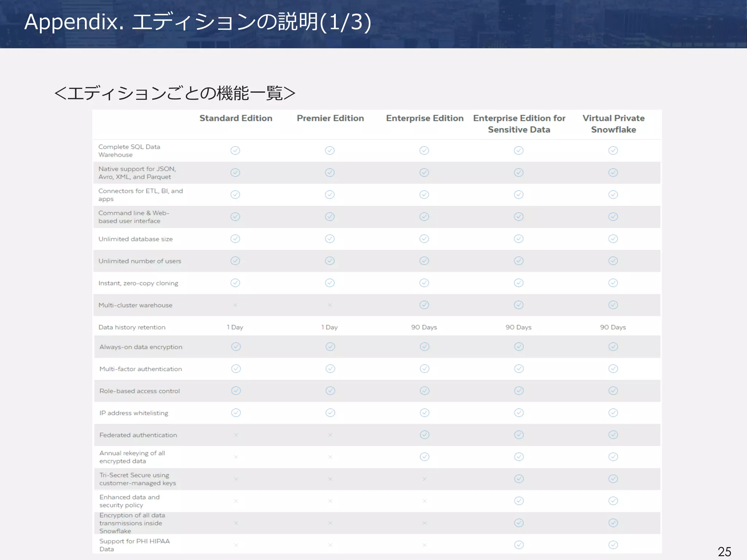Click 'Complete SQL Data Warehouse' row label
747x560 pixels.
pyautogui.click(x=129, y=151)
